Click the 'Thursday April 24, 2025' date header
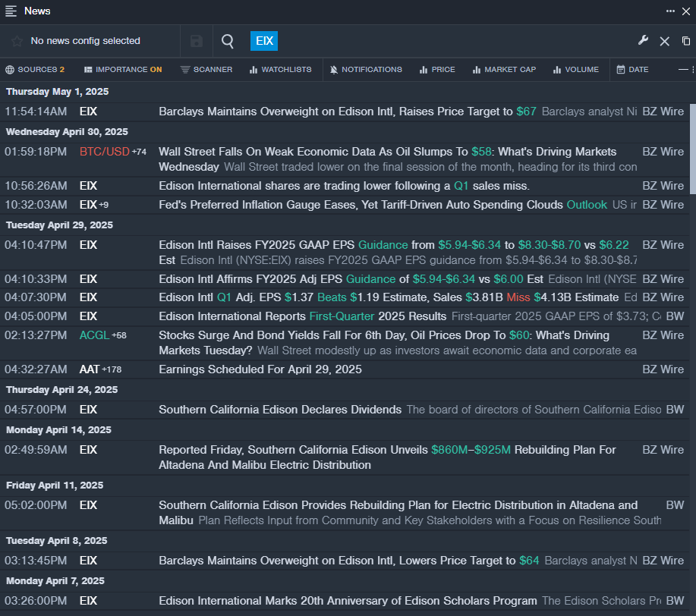Viewport: 696px width, 616px height. tap(61, 390)
